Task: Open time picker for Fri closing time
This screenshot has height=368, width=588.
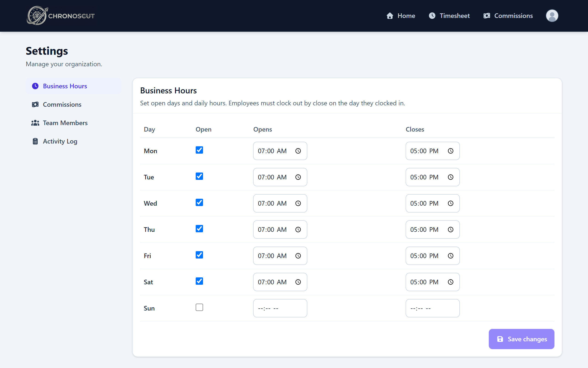Action: [450, 256]
